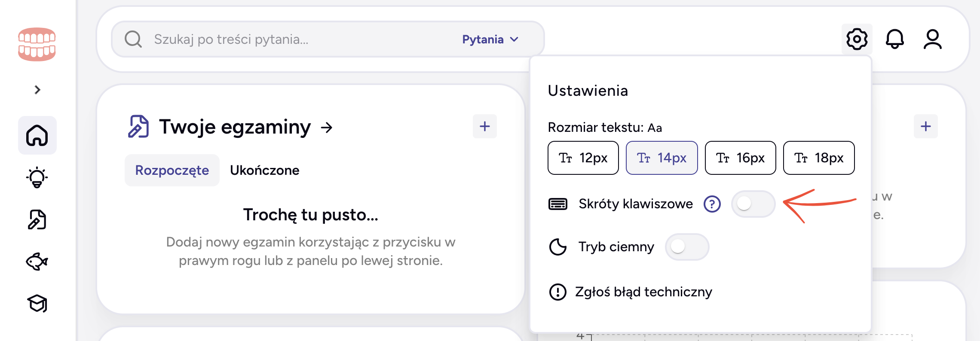Open keyboard shortcuts help question mark

tap(712, 204)
